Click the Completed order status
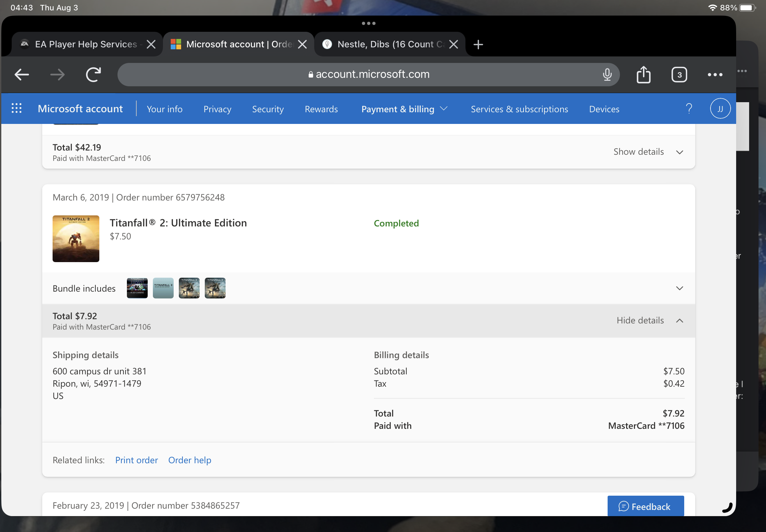Image resolution: width=766 pixels, height=532 pixels. (396, 223)
